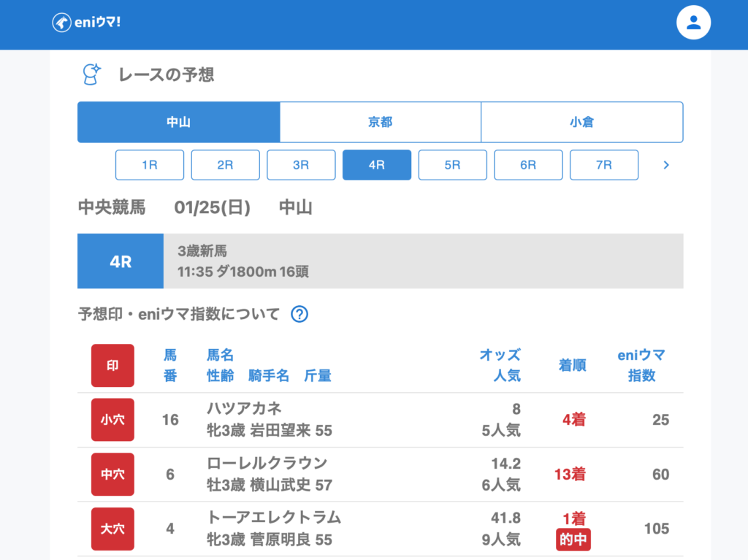Screen dimensions: 748x560
Task: Click the horse name トーアエレクトラム
Action: point(274,518)
